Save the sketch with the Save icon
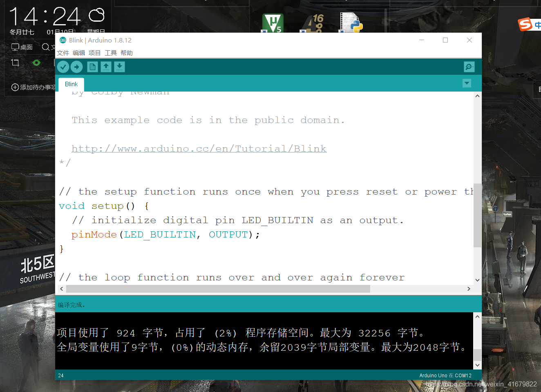541x392 pixels. click(119, 67)
